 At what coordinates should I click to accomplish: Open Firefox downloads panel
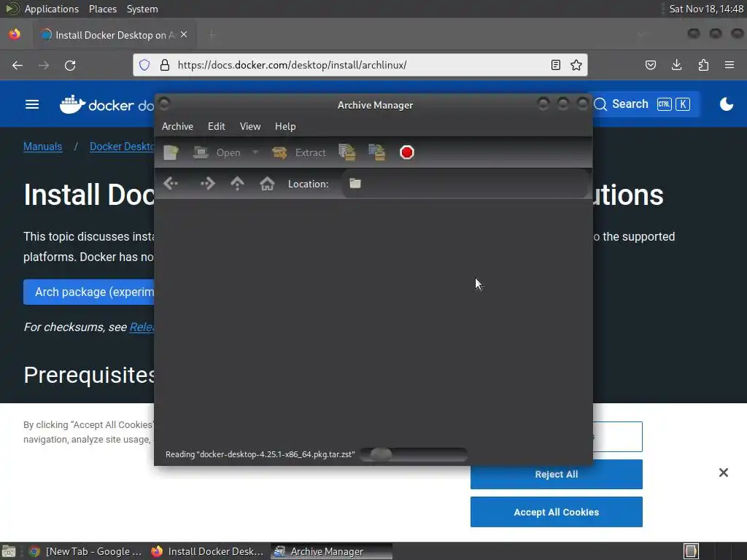coord(676,65)
